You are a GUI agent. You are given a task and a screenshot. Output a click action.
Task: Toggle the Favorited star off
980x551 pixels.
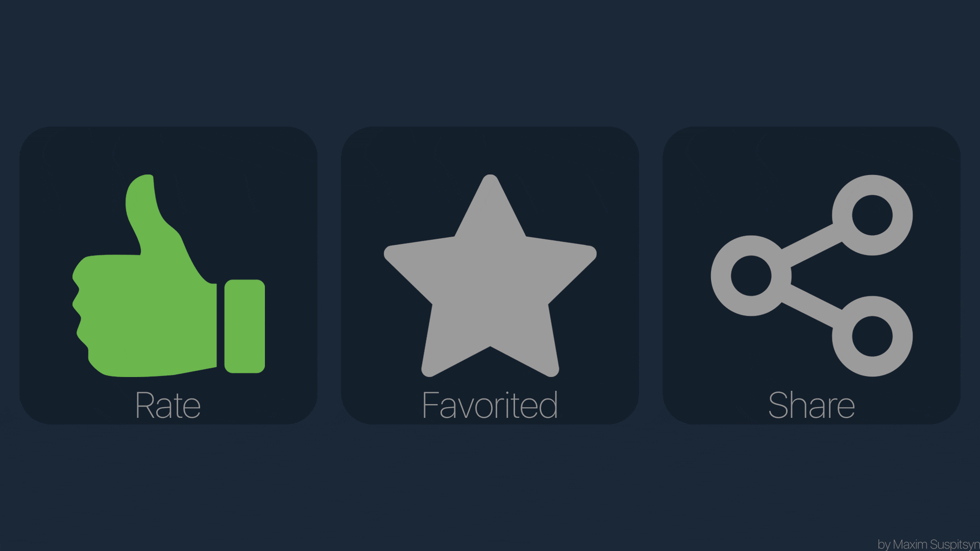point(490,275)
